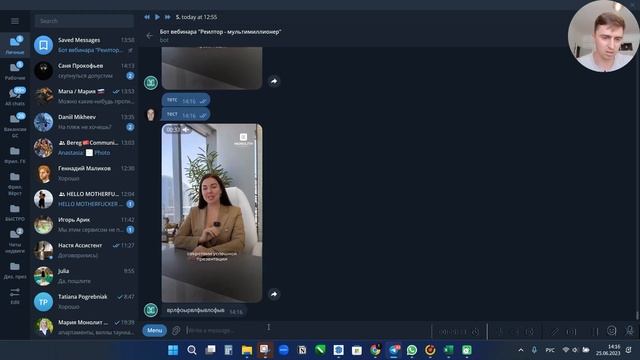Screen dimensions: 640x360
Task: Show hidden system tray icons
Action: 521,350
